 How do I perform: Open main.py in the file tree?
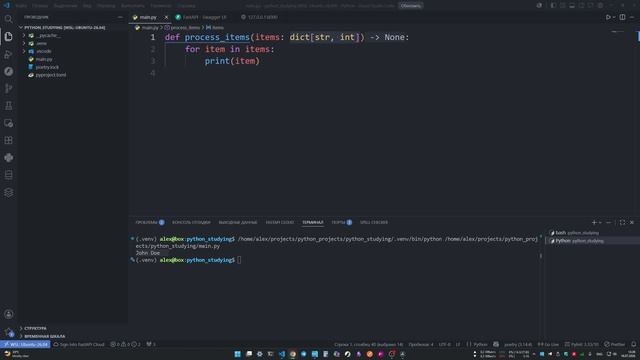click(44, 59)
